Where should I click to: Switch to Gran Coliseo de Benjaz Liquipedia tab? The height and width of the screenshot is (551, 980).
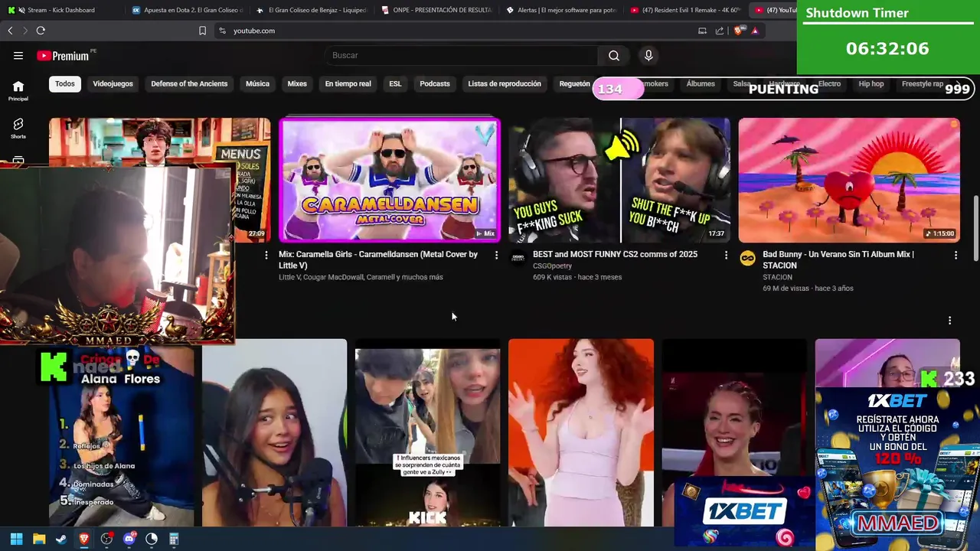[312, 10]
